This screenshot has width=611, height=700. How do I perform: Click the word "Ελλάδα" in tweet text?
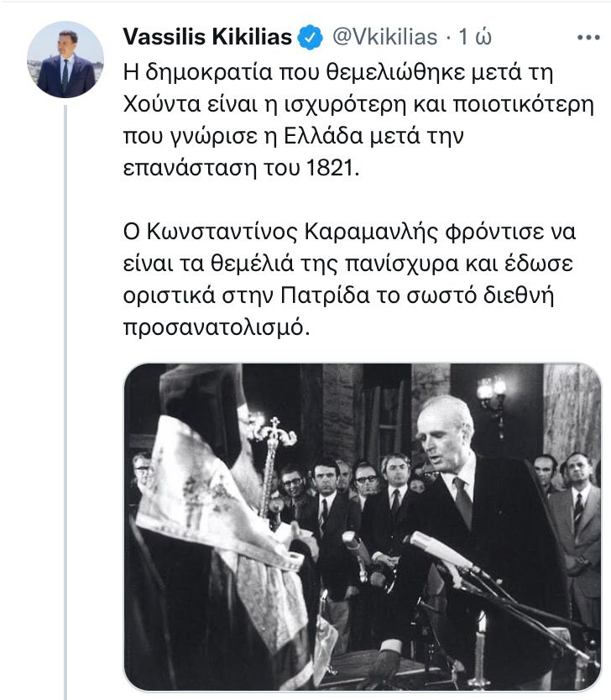pyautogui.click(x=324, y=136)
